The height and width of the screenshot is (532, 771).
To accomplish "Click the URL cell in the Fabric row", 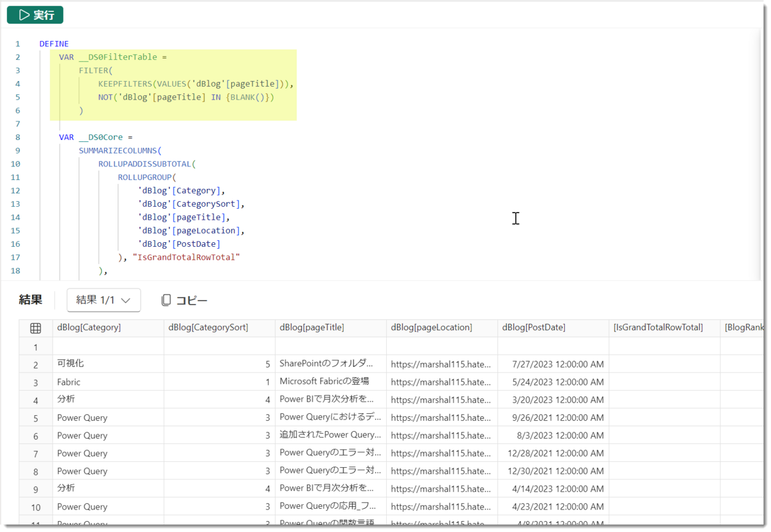I will [x=442, y=382].
